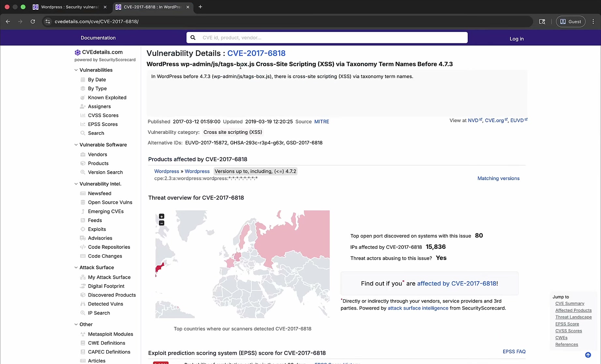Click the By Type layers icon

coord(83,89)
